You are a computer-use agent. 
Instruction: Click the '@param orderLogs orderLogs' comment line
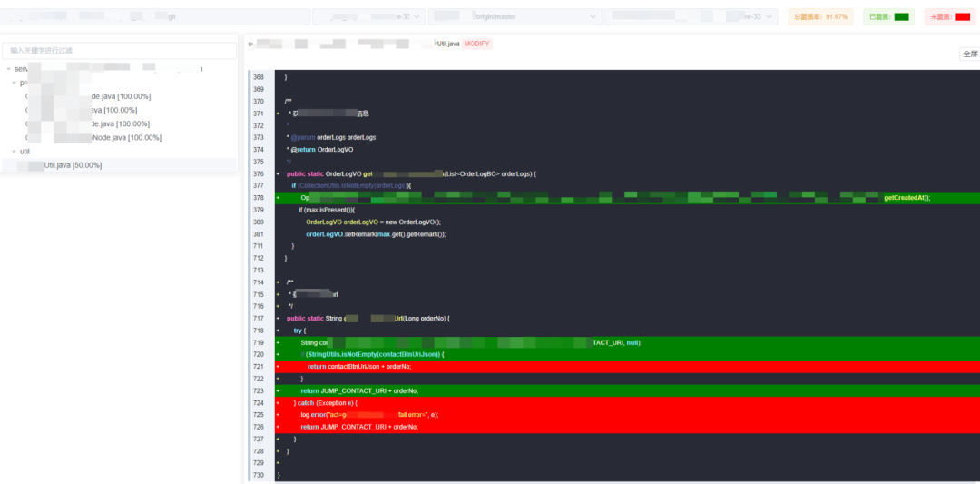[x=330, y=137]
